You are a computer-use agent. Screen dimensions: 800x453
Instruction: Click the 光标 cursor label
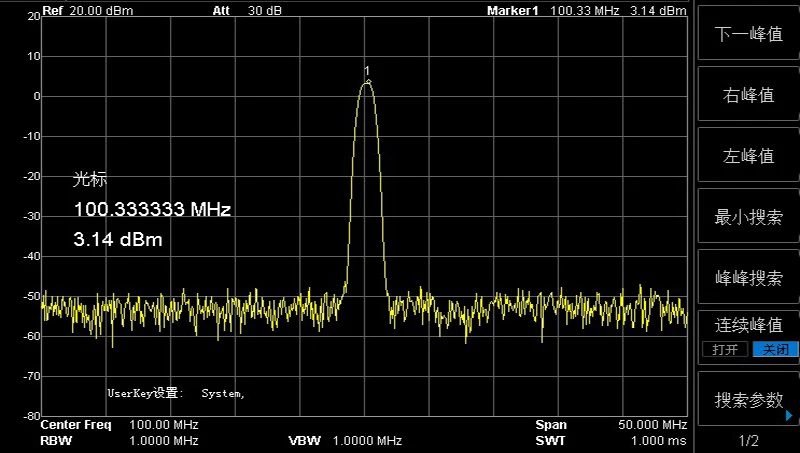pos(90,179)
